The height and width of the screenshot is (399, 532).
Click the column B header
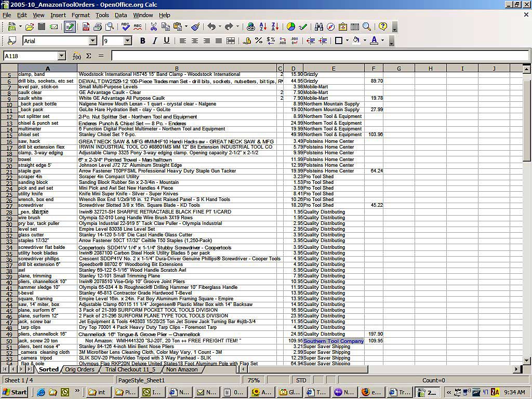(x=177, y=69)
